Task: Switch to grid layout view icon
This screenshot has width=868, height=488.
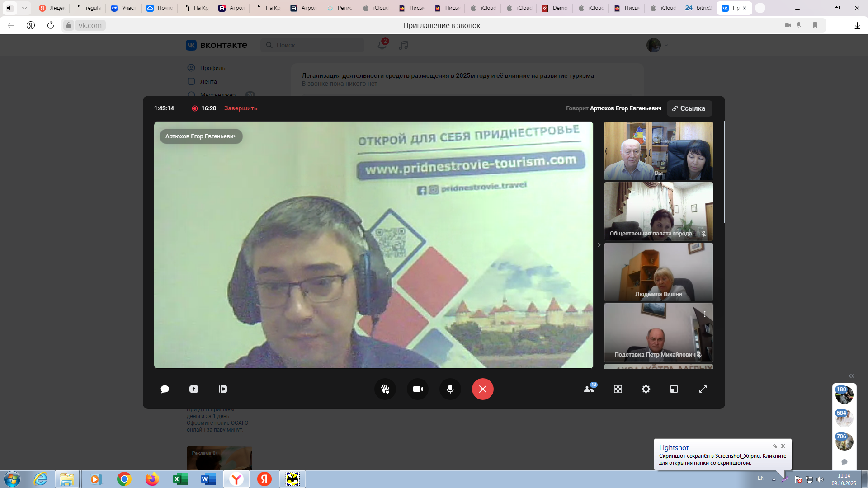Action: 618,389
